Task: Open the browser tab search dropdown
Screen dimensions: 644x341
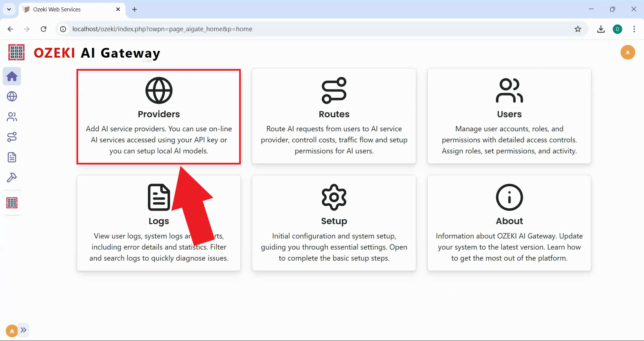Action: point(9,9)
